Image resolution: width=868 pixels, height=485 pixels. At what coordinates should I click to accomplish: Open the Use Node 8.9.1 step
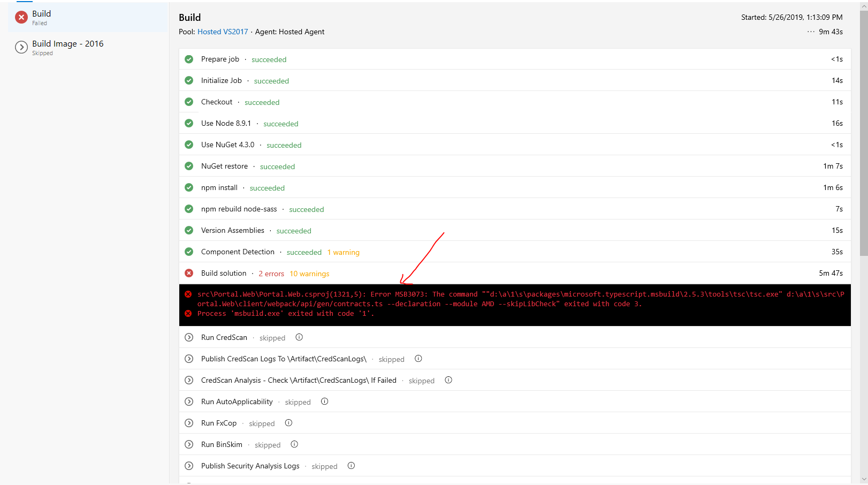tap(515, 123)
